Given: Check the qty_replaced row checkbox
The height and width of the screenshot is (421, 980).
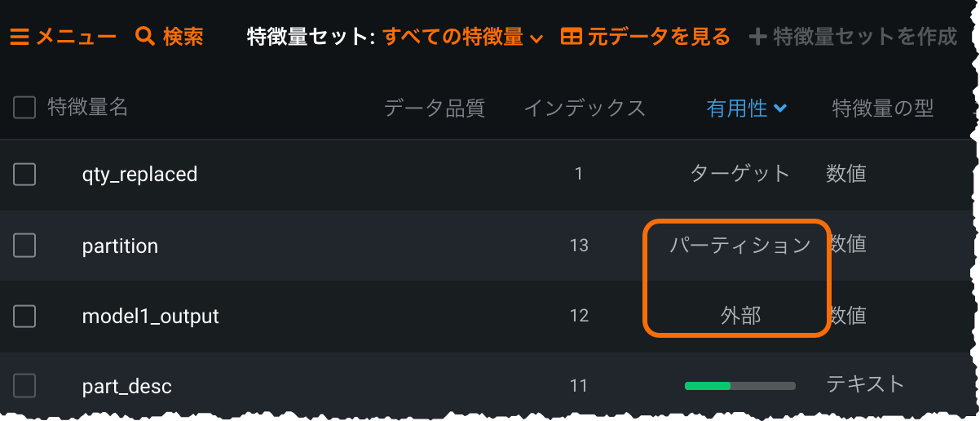Looking at the screenshot, I should pos(24,174).
